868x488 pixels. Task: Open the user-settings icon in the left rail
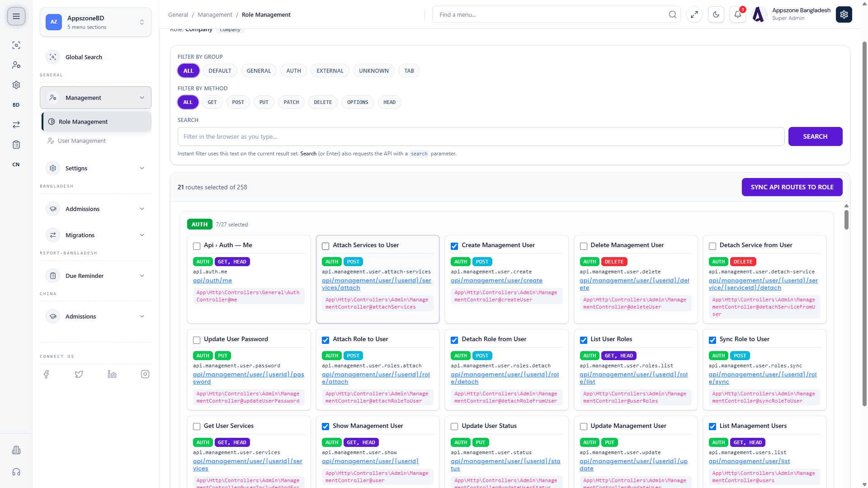pos(16,65)
